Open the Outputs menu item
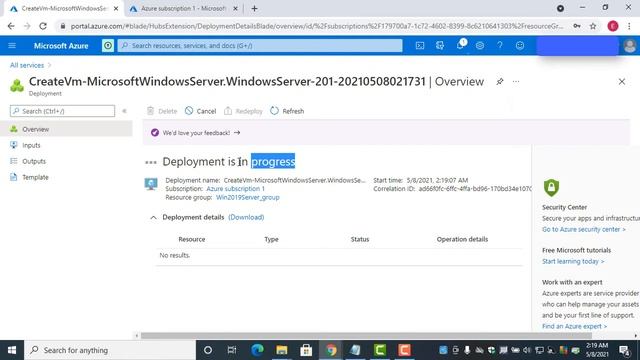 (x=66, y=161)
